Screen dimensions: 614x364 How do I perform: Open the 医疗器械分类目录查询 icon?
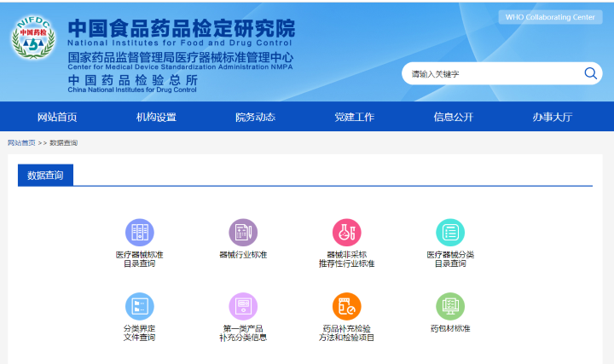click(x=450, y=233)
